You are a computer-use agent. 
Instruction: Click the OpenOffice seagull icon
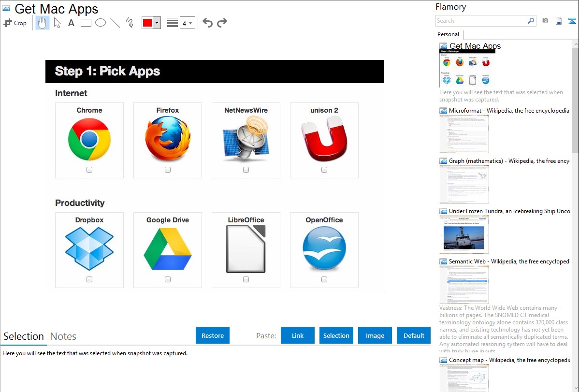coord(324,248)
